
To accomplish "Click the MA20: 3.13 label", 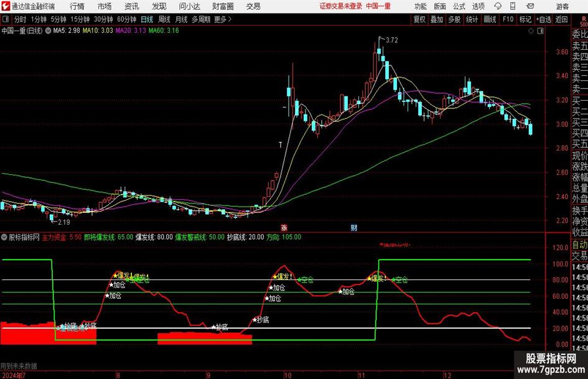I will point(131,30).
